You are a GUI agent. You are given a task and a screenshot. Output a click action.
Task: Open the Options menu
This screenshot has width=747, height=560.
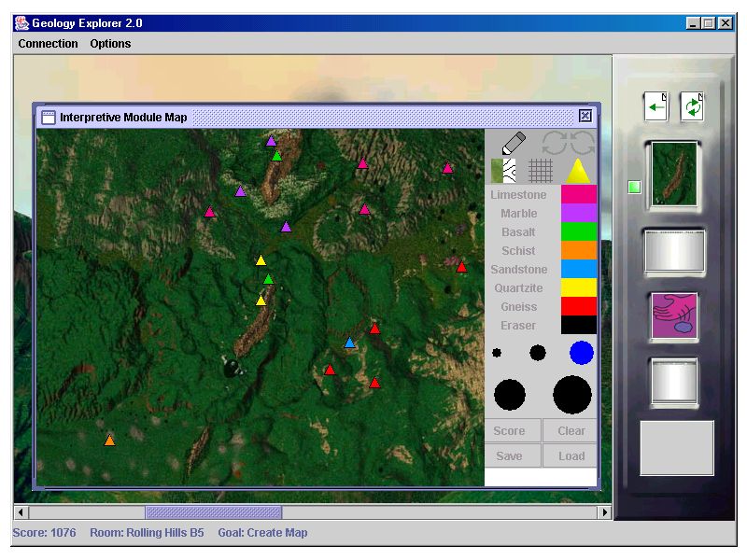click(x=110, y=44)
